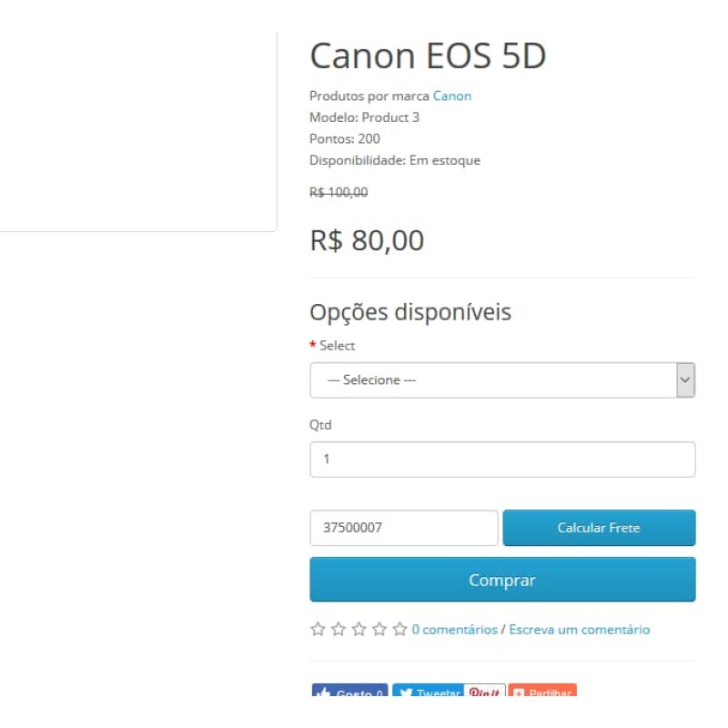This screenshot has height=728, width=728.
Task: Open the Selecione options dropdown
Action: [502, 380]
